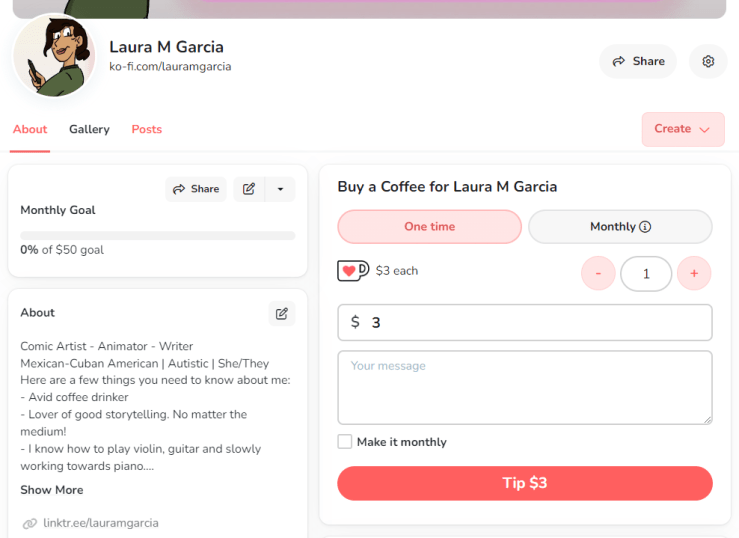Click the Monthly info icon
739x538 pixels.
point(645,227)
